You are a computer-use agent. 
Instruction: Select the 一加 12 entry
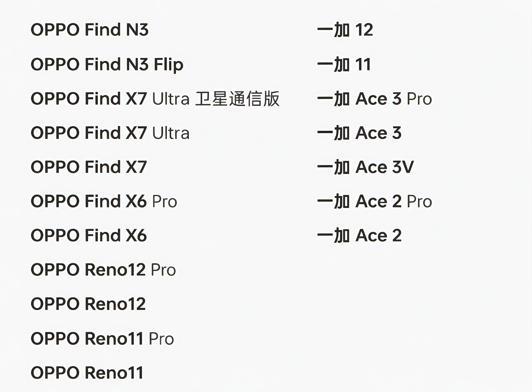[345, 30]
